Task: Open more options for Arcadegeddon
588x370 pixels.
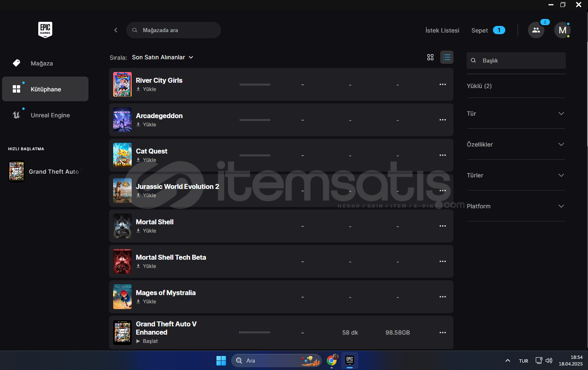Action: click(x=443, y=120)
